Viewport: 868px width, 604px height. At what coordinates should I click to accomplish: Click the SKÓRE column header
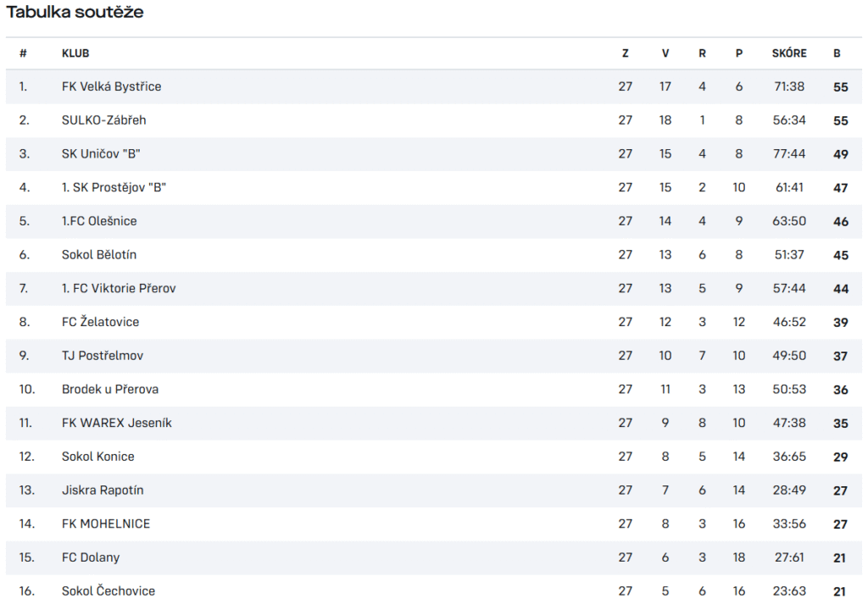click(x=789, y=53)
